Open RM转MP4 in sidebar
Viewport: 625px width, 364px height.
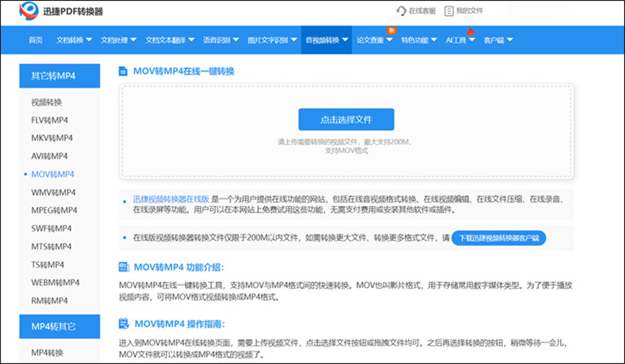tap(50, 300)
